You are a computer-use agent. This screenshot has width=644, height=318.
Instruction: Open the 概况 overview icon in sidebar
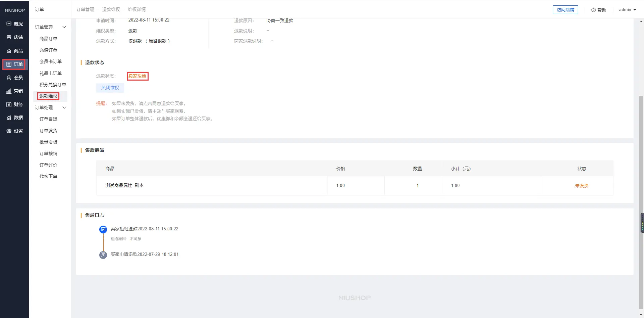pos(9,24)
